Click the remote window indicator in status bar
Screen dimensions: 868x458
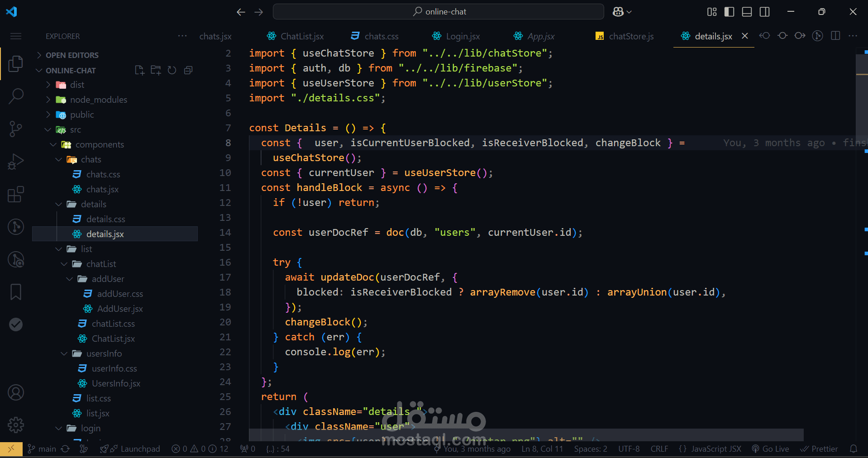pos(11,449)
